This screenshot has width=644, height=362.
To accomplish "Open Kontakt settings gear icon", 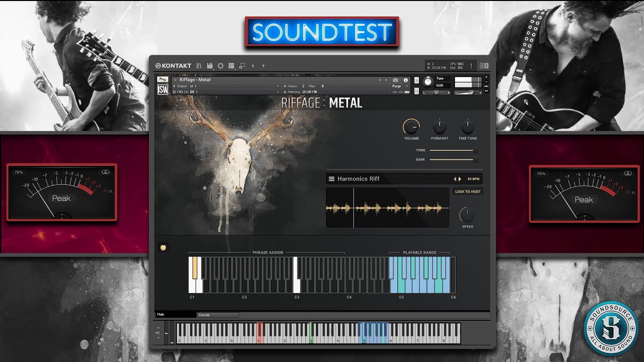I will 220,66.
